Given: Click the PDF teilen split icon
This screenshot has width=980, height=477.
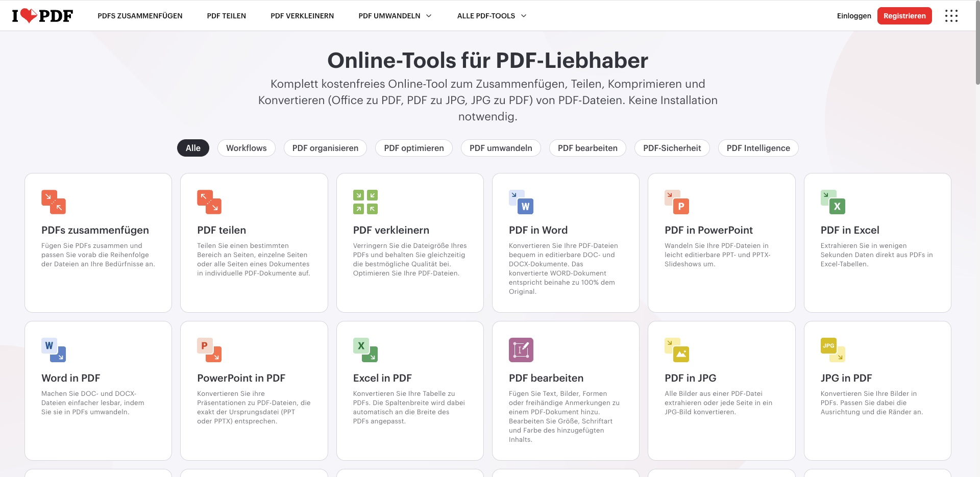Looking at the screenshot, I should click(209, 202).
